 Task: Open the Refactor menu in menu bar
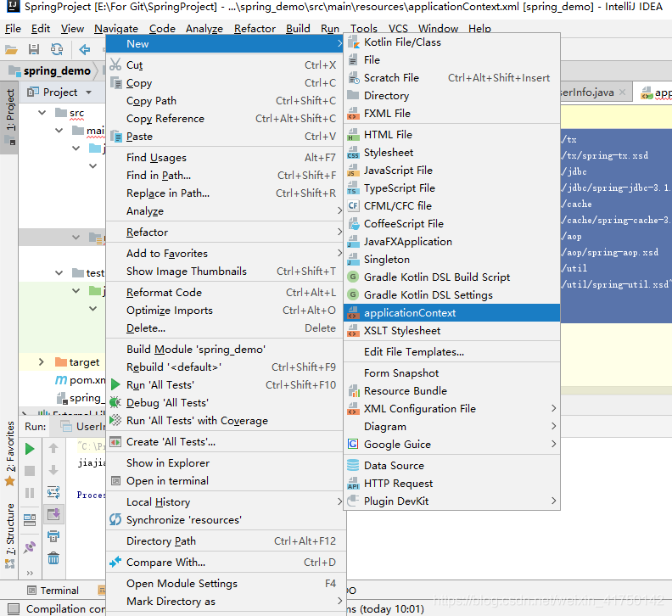pos(255,29)
